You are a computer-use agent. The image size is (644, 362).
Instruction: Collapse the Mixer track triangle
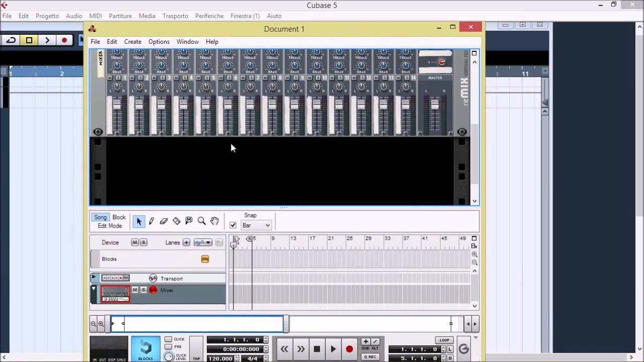tap(94, 289)
